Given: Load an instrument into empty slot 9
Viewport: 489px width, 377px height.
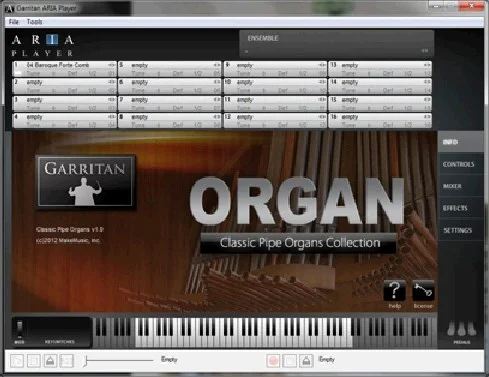Looking at the screenshot, I should (245, 65).
